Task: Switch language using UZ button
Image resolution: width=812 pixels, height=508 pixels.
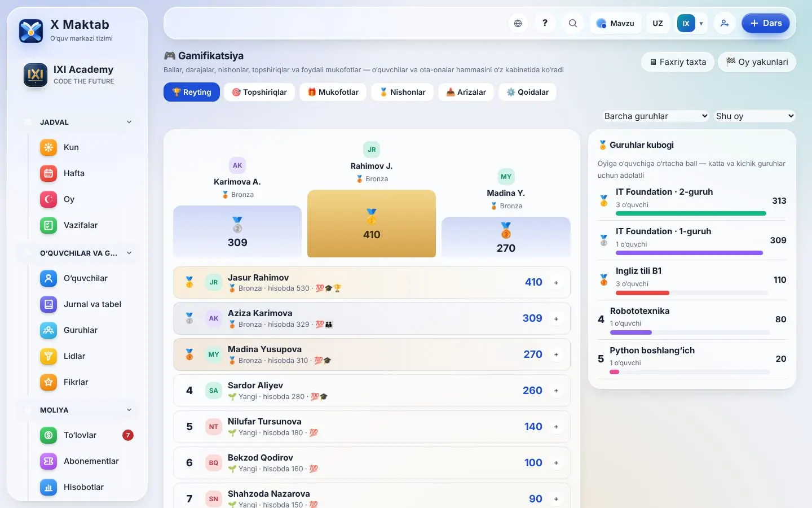Action: [x=657, y=23]
